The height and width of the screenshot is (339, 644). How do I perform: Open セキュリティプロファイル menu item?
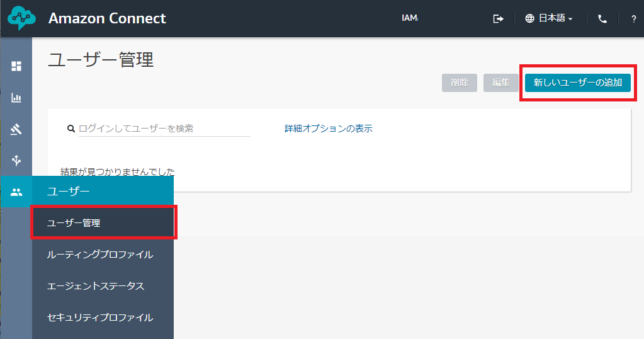(x=103, y=317)
